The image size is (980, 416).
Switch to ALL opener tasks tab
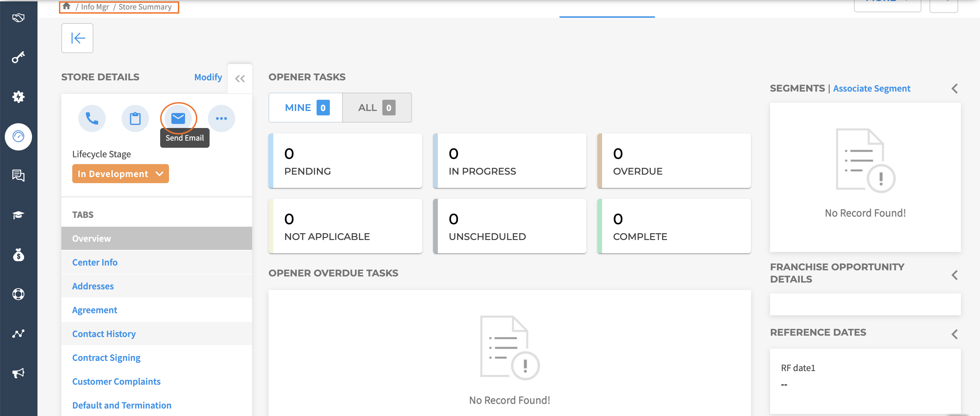click(x=377, y=108)
